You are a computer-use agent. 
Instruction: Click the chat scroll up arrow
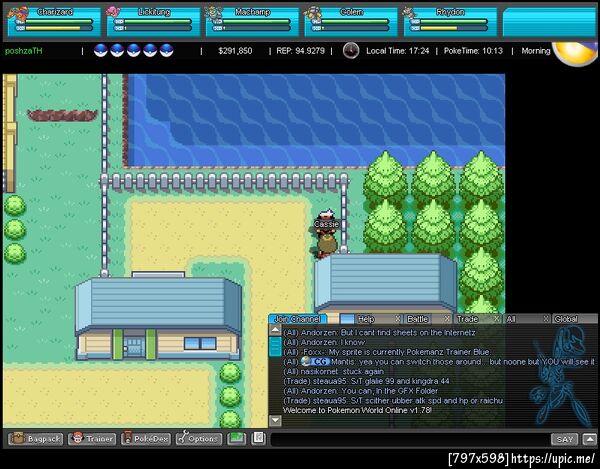point(276,330)
